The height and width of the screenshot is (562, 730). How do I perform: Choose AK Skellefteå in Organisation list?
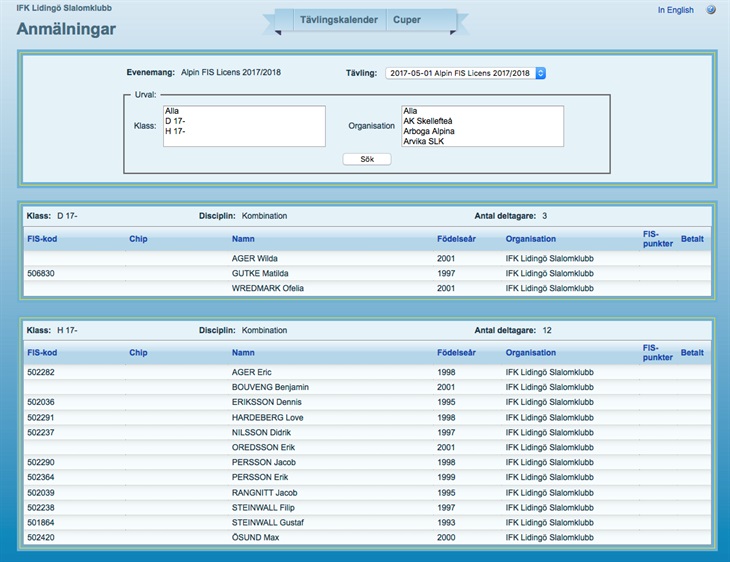[x=482, y=121]
